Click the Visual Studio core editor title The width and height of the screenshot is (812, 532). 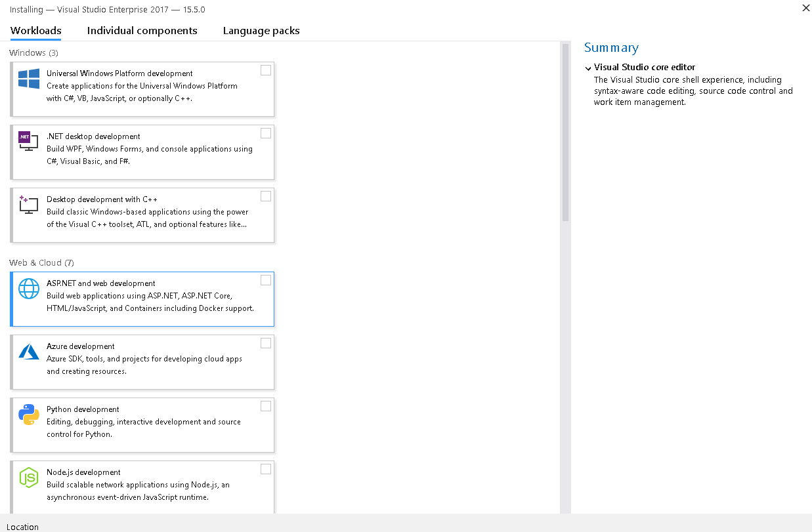[645, 67]
